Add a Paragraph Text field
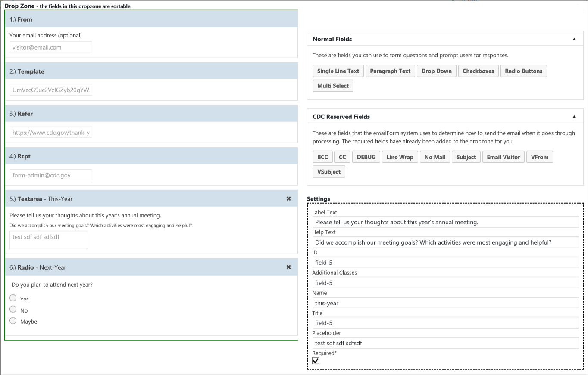Screen dimensions: 588x375 tap(390, 71)
